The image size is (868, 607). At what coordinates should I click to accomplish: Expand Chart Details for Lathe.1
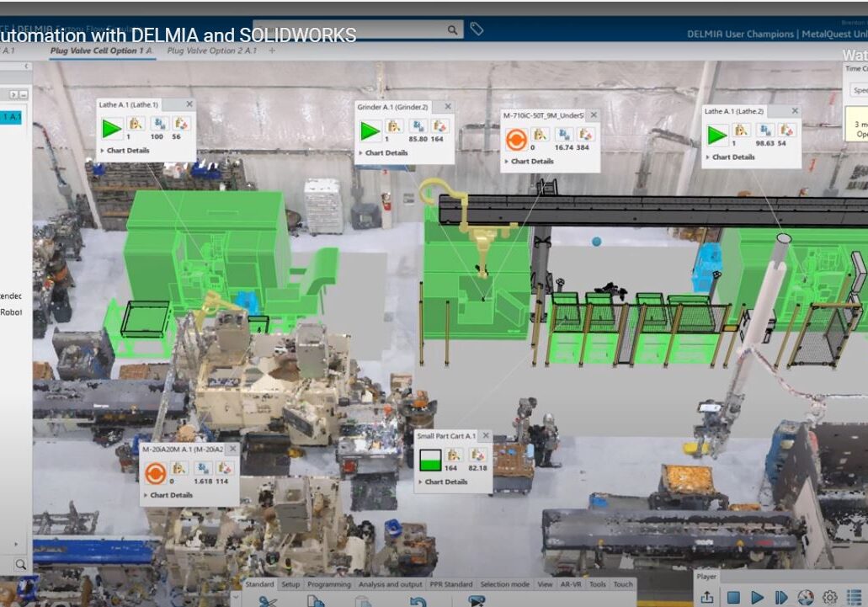(x=126, y=151)
